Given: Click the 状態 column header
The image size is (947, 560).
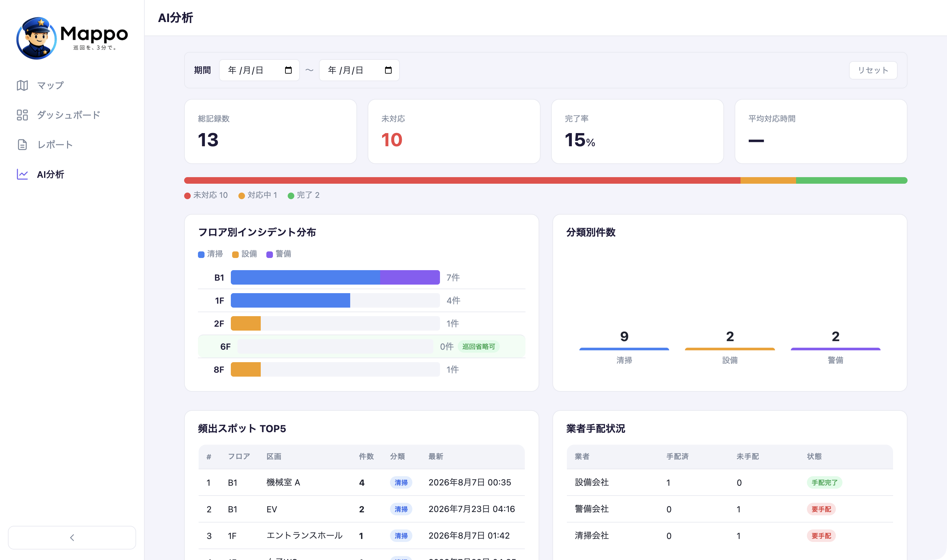Looking at the screenshot, I should [814, 456].
